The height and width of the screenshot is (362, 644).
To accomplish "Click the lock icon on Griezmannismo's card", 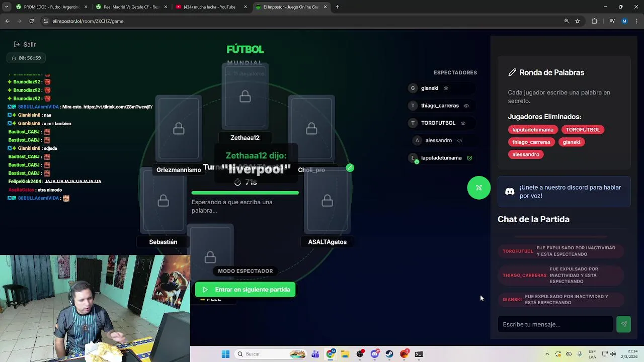I will 179,129.
